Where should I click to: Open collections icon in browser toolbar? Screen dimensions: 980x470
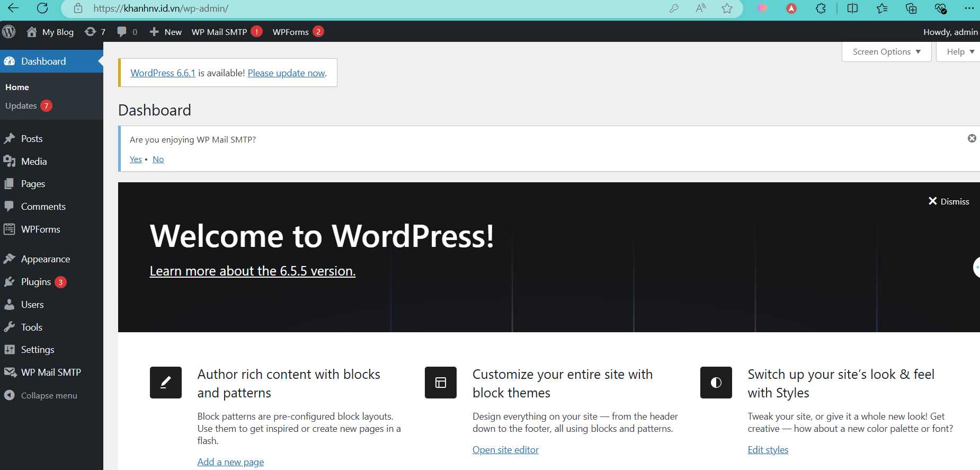911,8
